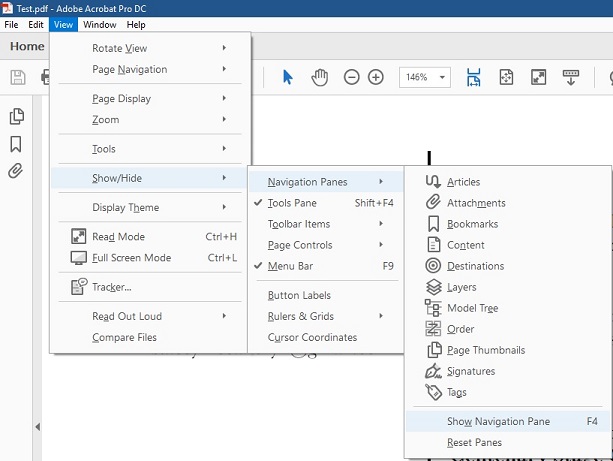613x461 pixels.
Task: Open Attachments paperclip panel in left sidebar
Action: tap(15, 171)
